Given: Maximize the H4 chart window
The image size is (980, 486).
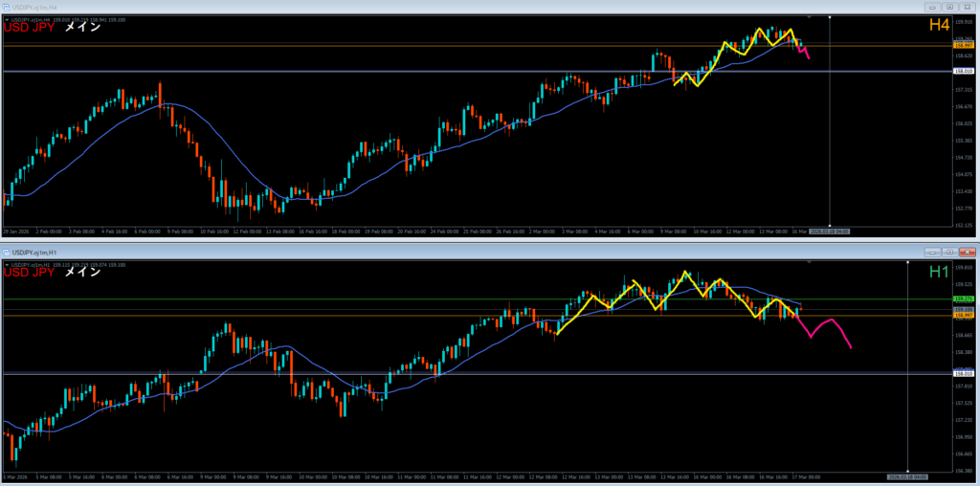Looking at the screenshot, I should coord(948,6).
